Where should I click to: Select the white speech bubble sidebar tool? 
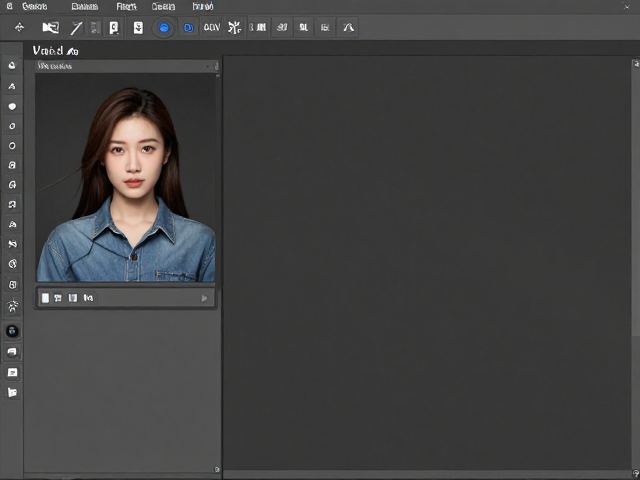(12, 107)
